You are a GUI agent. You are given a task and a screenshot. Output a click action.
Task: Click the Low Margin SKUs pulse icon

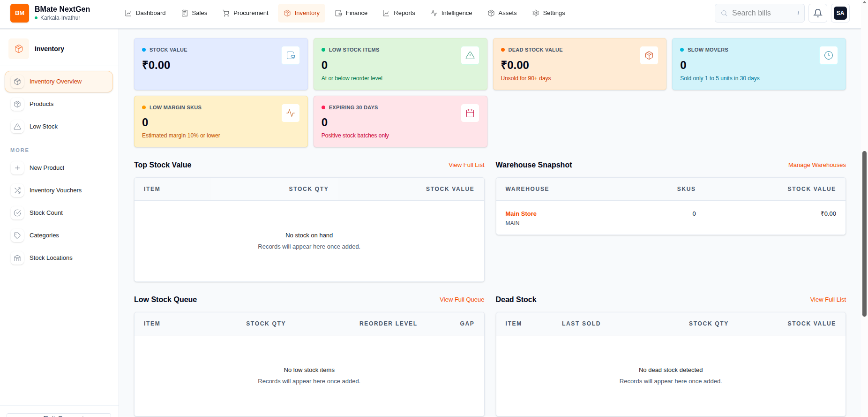291,113
